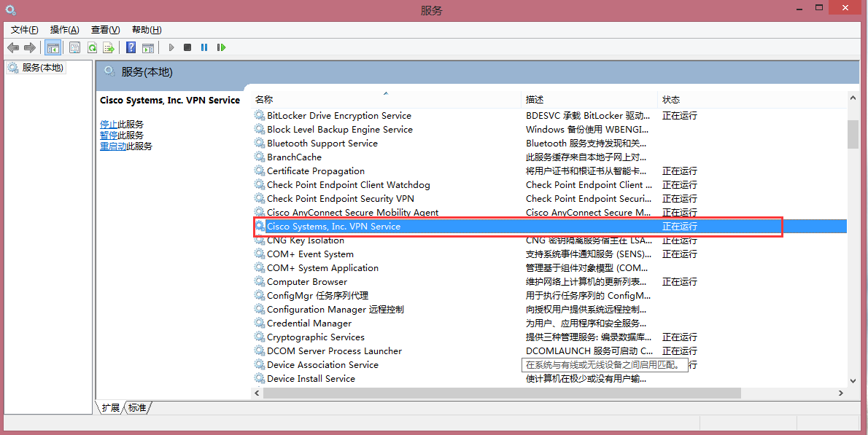868x435 pixels.
Task: Open the 文件(F) menu
Action: pos(24,30)
